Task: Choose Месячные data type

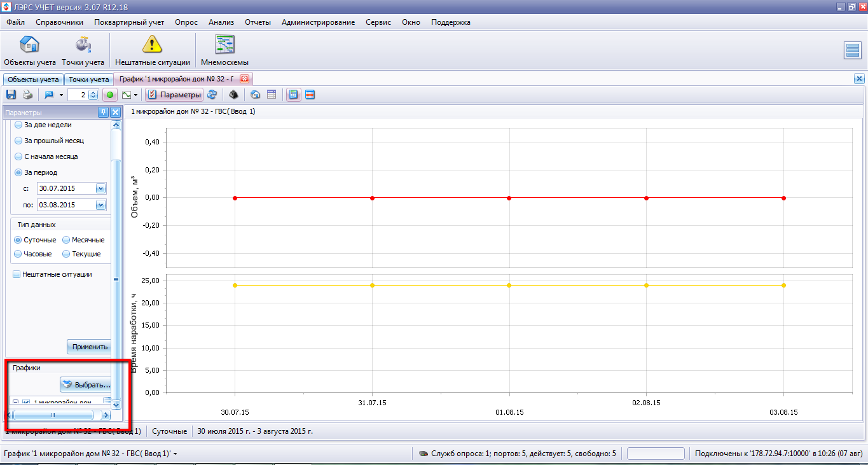Action: coord(67,240)
